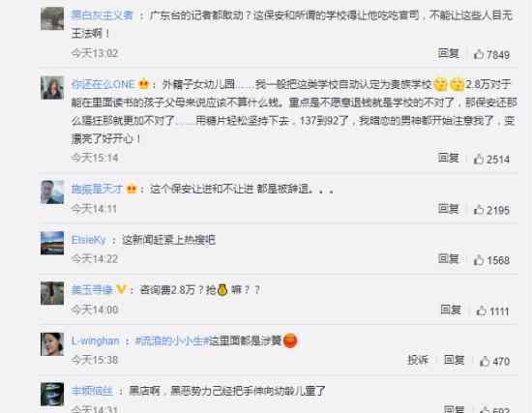Reply to the 14:00 comment
Viewport: 532px width, 413px height.
[451, 310]
